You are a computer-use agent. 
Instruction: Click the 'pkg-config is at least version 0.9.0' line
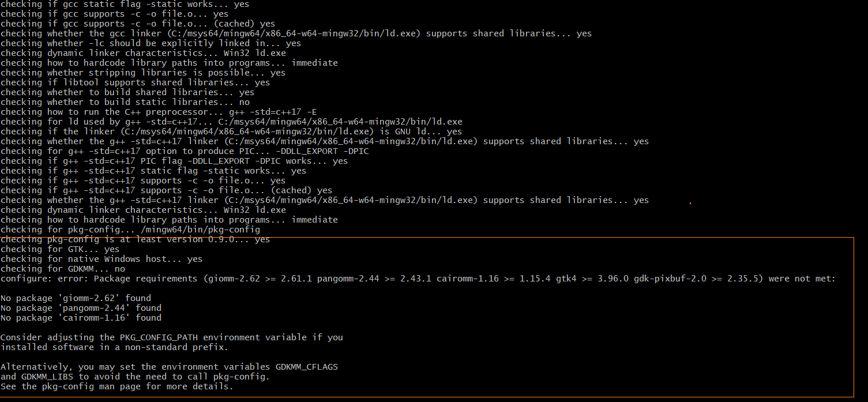click(135, 239)
